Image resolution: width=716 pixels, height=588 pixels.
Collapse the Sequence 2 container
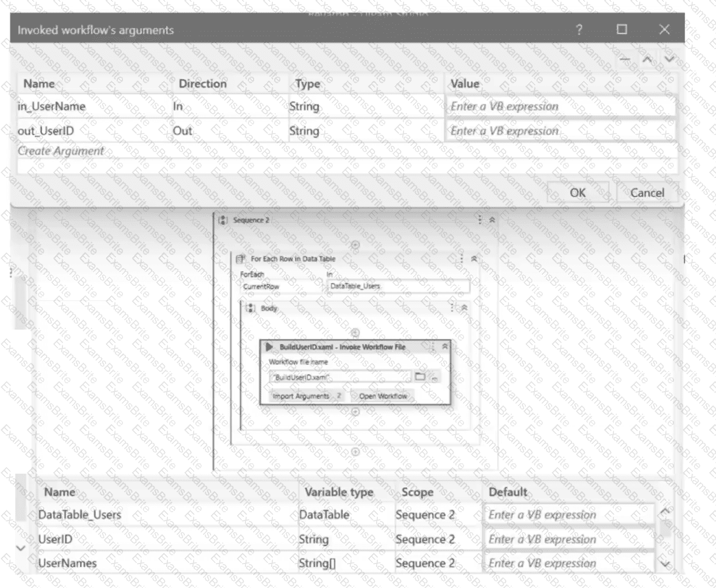(492, 220)
